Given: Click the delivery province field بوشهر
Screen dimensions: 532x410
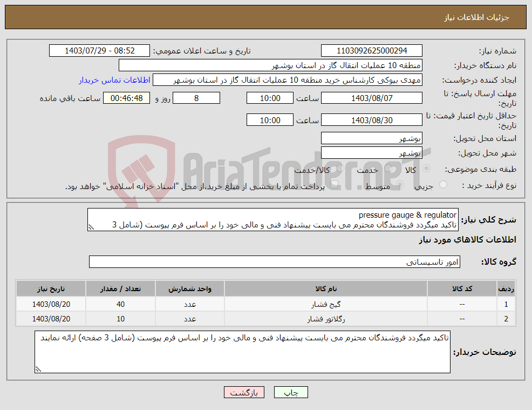Looking at the screenshot, I should coord(372,138).
